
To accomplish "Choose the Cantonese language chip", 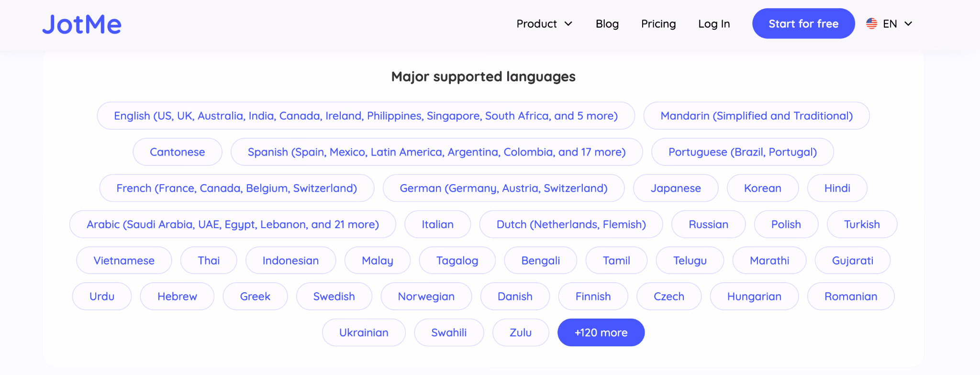I will pos(178,152).
